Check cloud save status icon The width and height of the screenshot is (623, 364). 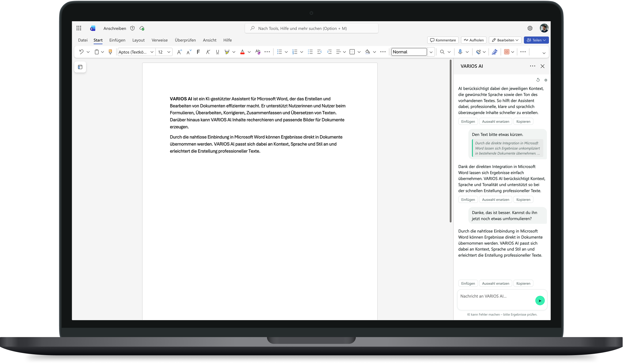[142, 28]
